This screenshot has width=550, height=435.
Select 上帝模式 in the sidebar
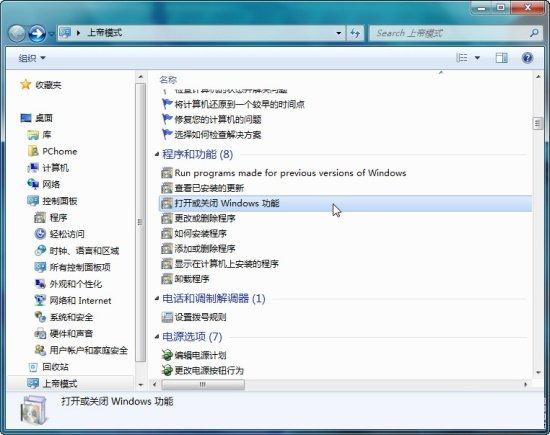coord(60,383)
